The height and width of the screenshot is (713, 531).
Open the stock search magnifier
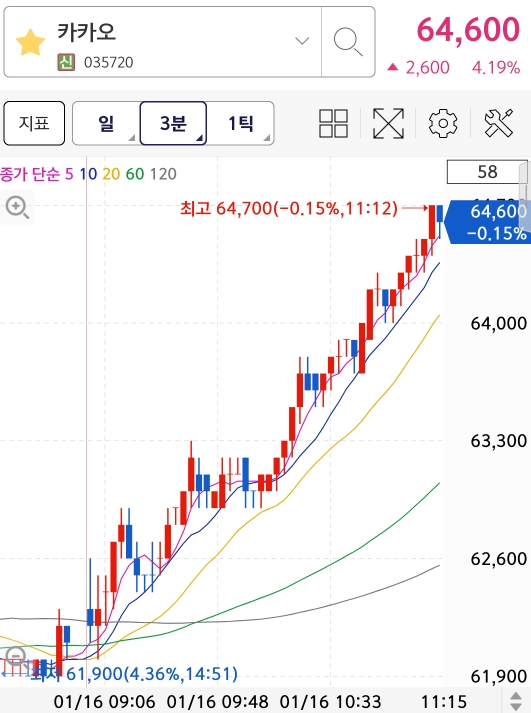coord(348,41)
